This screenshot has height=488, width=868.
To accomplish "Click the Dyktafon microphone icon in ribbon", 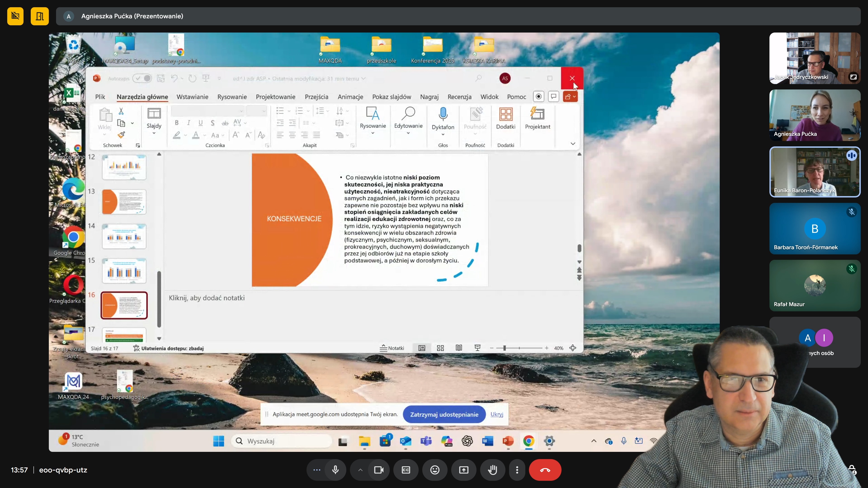I will 443,114.
